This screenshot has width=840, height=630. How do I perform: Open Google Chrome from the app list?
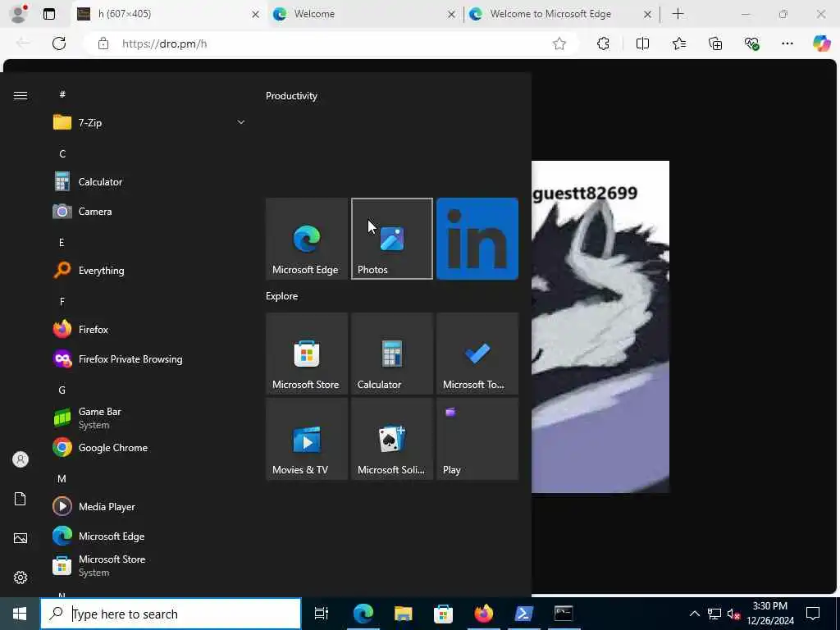pyautogui.click(x=150, y=447)
